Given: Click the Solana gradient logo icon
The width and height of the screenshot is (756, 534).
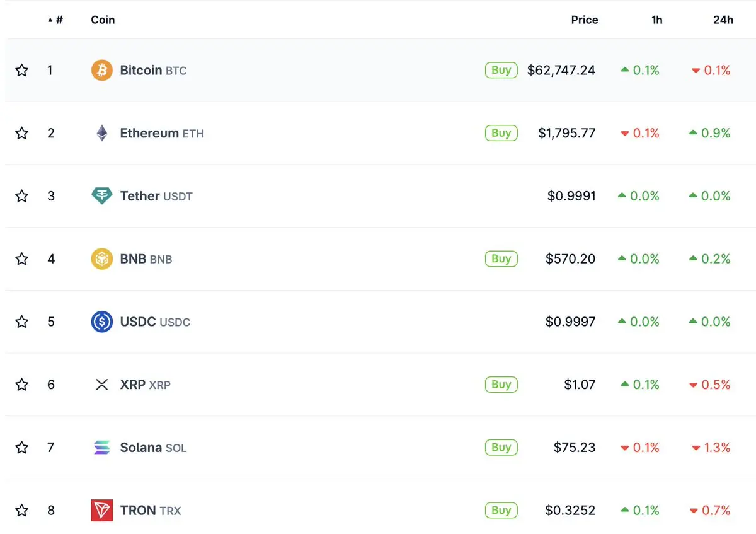Looking at the screenshot, I should coord(102,448).
